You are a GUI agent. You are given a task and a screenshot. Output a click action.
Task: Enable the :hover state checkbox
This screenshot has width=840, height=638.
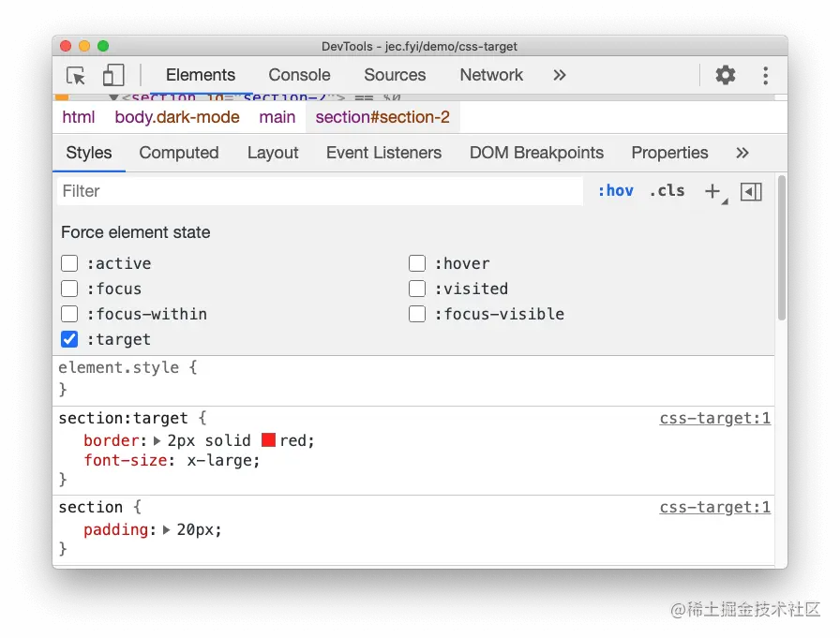click(417, 263)
